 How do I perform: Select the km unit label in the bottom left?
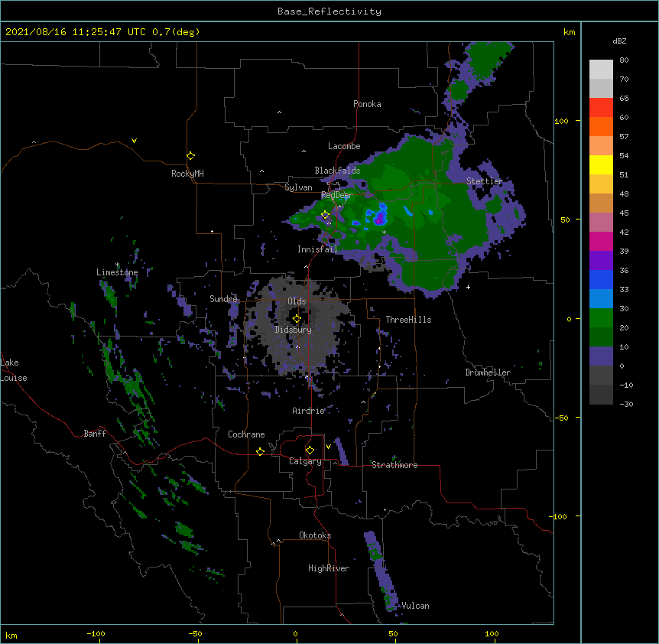click(x=11, y=635)
